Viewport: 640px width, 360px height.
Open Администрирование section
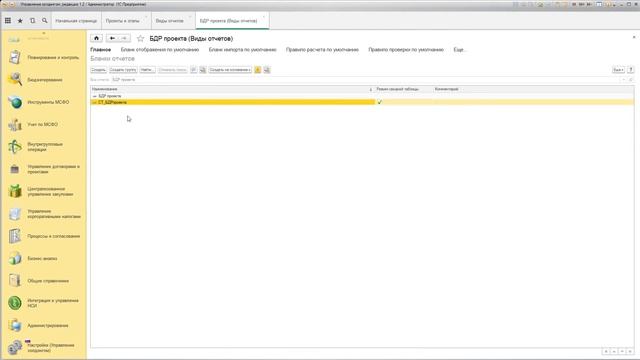coord(44,325)
